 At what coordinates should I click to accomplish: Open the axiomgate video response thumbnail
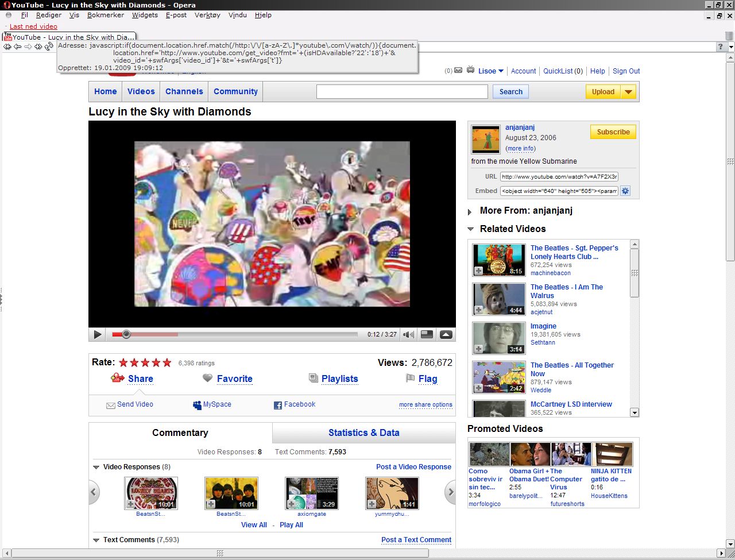(x=312, y=493)
